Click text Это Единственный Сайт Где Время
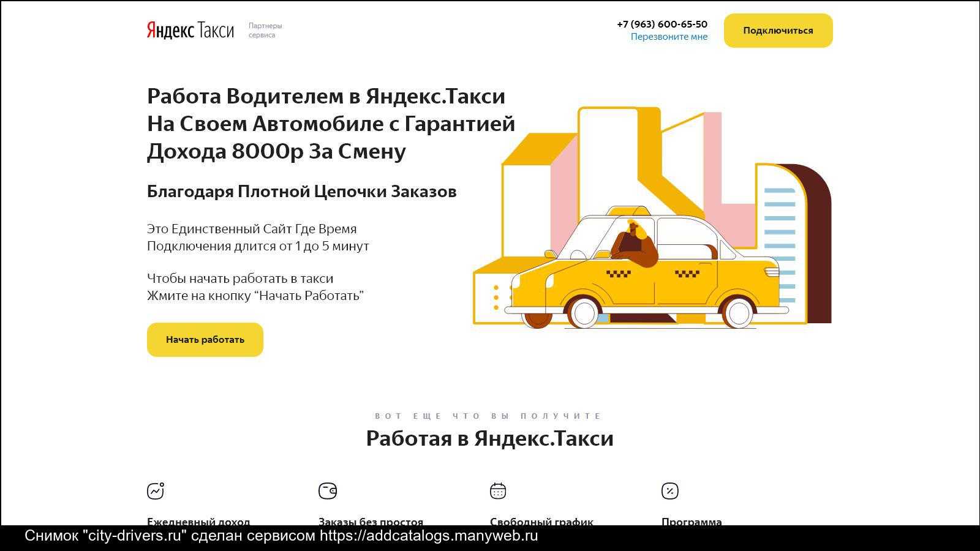Image resolution: width=980 pixels, height=551 pixels. click(252, 229)
